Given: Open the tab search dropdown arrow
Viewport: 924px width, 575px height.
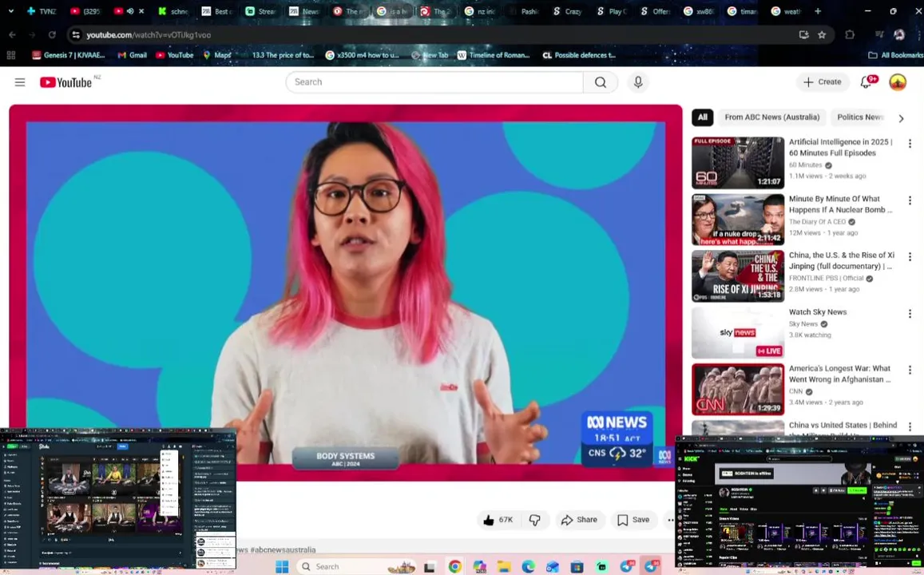Looking at the screenshot, I should click(x=10, y=11).
